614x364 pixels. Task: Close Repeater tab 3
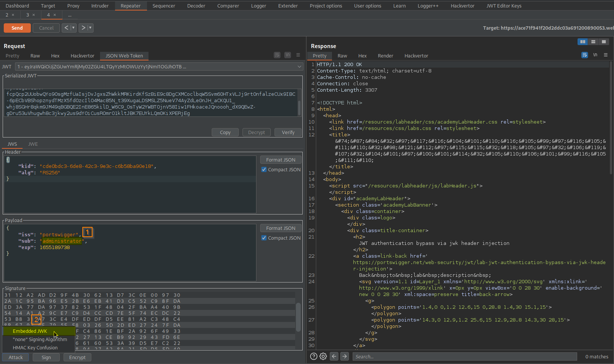[33, 15]
